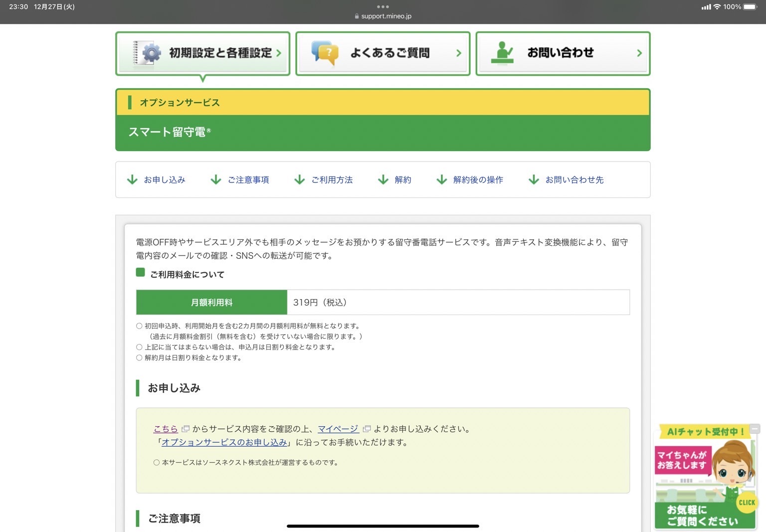Jump to 解約 section
Viewport: 766px width, 532px height.
coord(402,180)
